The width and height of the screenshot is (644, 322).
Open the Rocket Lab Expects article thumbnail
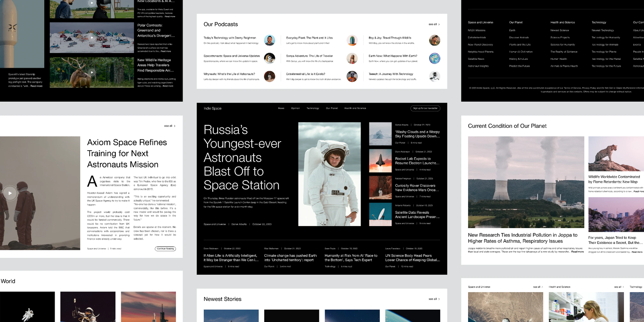click(x=380, y=161)
